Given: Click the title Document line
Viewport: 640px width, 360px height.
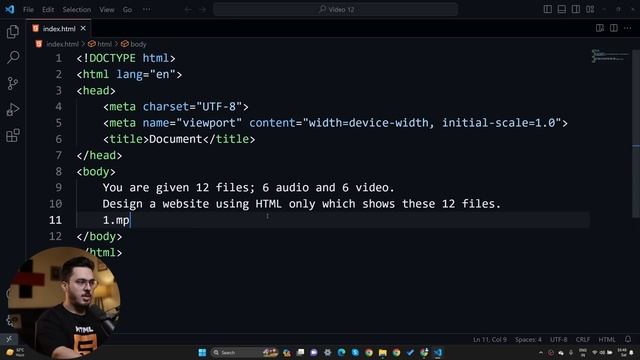Looking at the screenshot, I should coord(179,139).
